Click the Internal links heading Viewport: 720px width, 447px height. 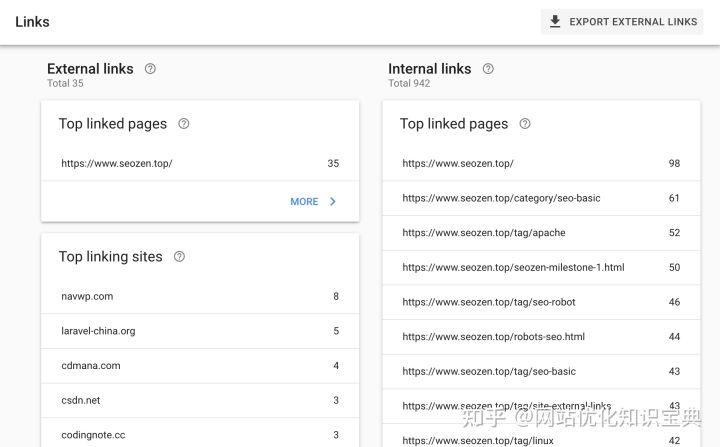point(430,69)
